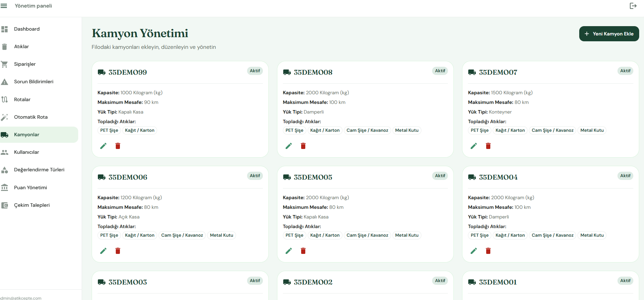Click Kağıt / Karton chip on 35DEMO06
Viewport: 644px width, 300px height.
(140, 235)
